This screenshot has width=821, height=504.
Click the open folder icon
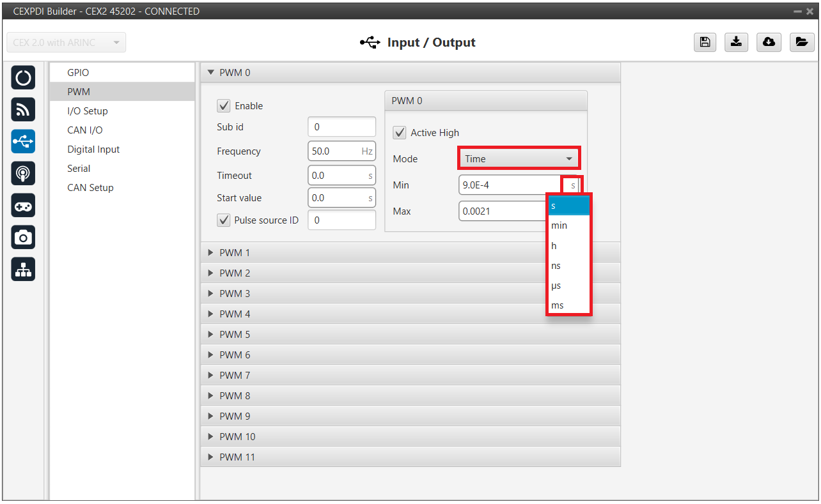(x=801, y=42)
